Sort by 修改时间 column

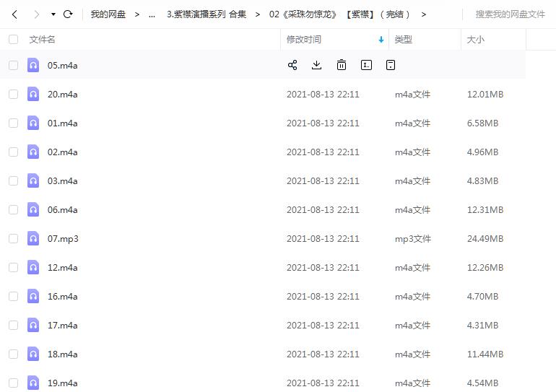tap(304, 39)
